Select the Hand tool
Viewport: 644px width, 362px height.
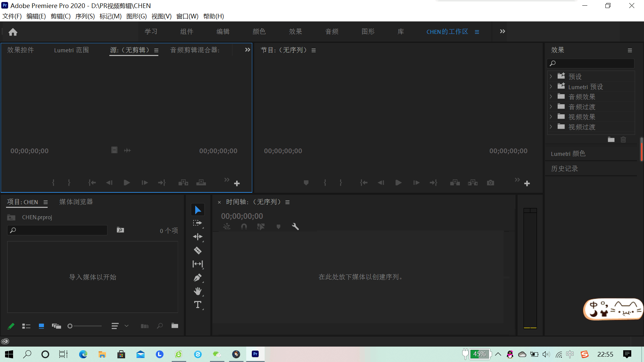coord(198,291)
